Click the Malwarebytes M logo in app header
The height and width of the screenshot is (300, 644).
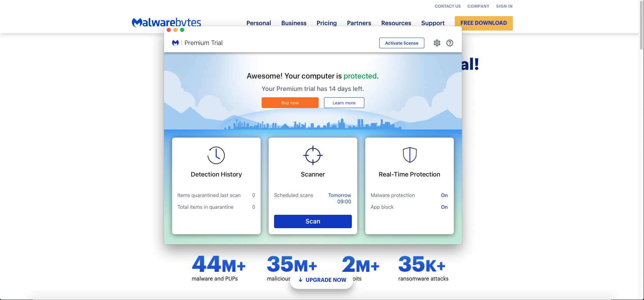[175, 43]
